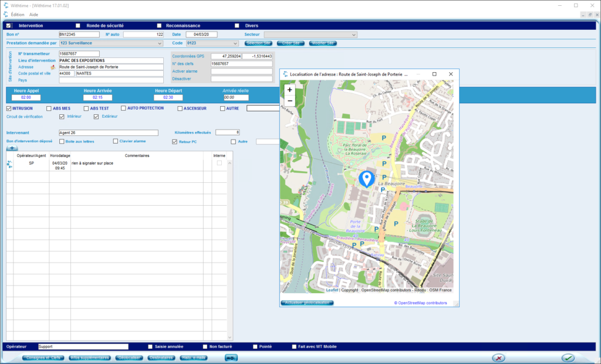Click the Withtime app icon in title bar
The width and height of the screenshot is (601, 364).
6,5
